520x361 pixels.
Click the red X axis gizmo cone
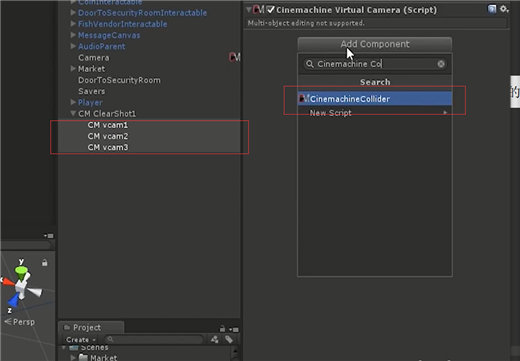pyautogui.click(x=7, y=281)
